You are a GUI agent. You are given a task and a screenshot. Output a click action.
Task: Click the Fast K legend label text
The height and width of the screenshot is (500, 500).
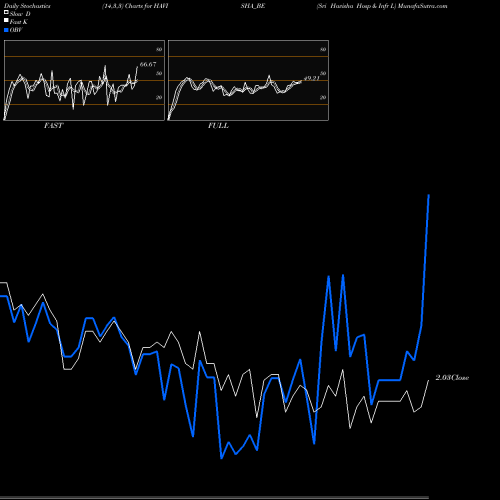click(19, 22)
